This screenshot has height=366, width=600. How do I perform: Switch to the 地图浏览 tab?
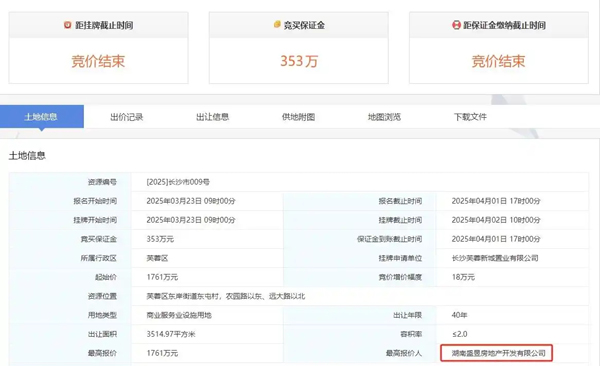tap(384, 117)
